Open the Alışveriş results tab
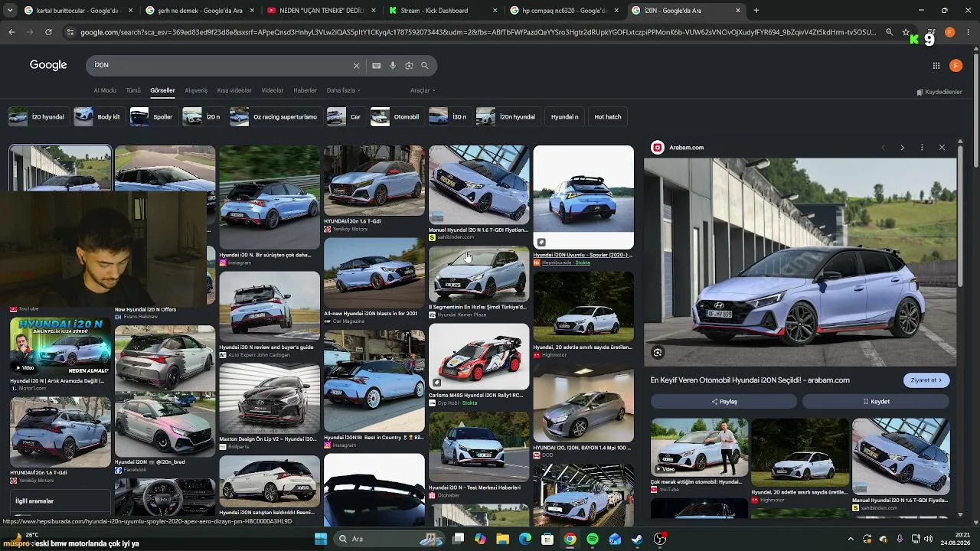This screenshot has height=551, width=980. [196, 90]
